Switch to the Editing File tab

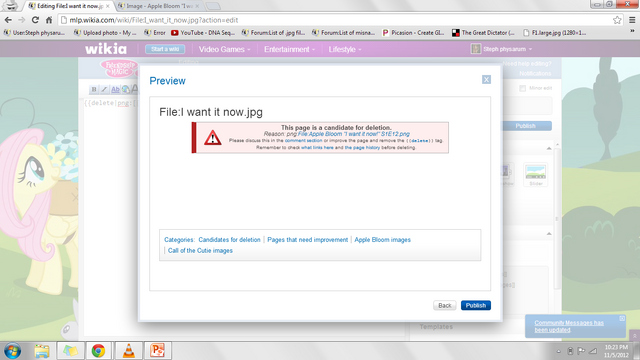point(69,6)
